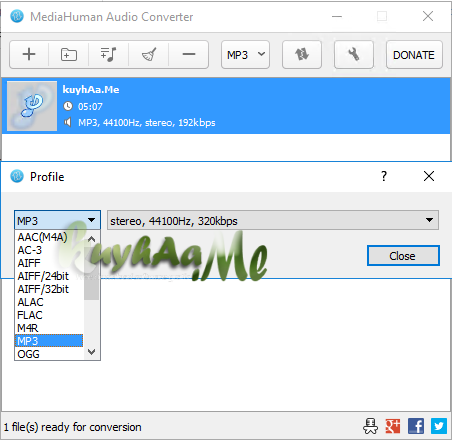Close the Profile dialog with X
This screenshot has width=452, height=441.
point(429,176)
